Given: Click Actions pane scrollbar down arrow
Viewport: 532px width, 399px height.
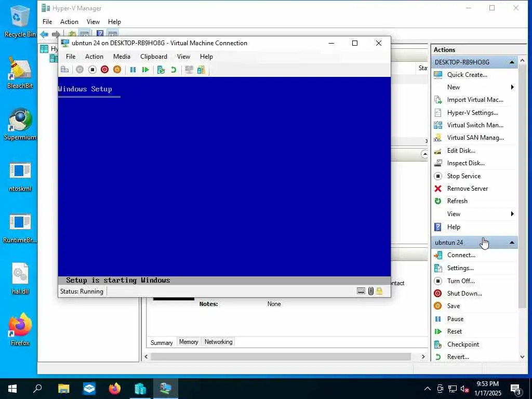Looking at the screenshot, I should [522, 357].
